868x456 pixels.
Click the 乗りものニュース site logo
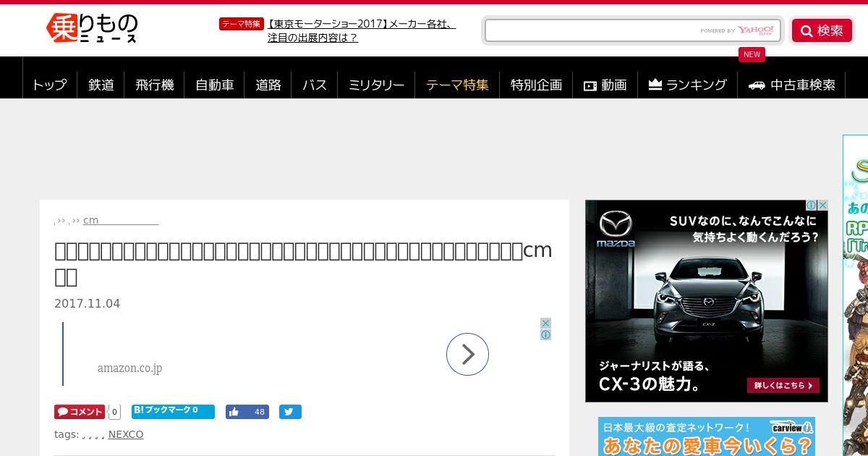pyautogui.click(x=92, y=28)
